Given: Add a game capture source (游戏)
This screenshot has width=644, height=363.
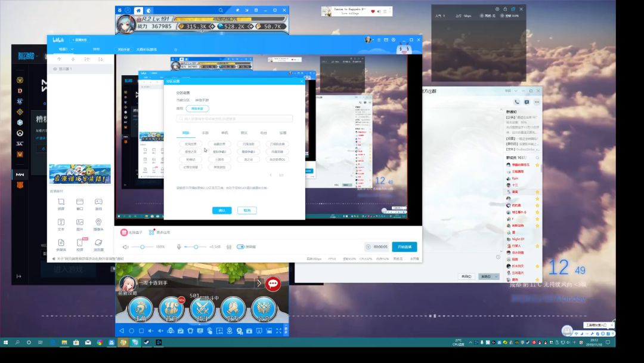Looking at the screenshot, I should (x=98, y=204).
